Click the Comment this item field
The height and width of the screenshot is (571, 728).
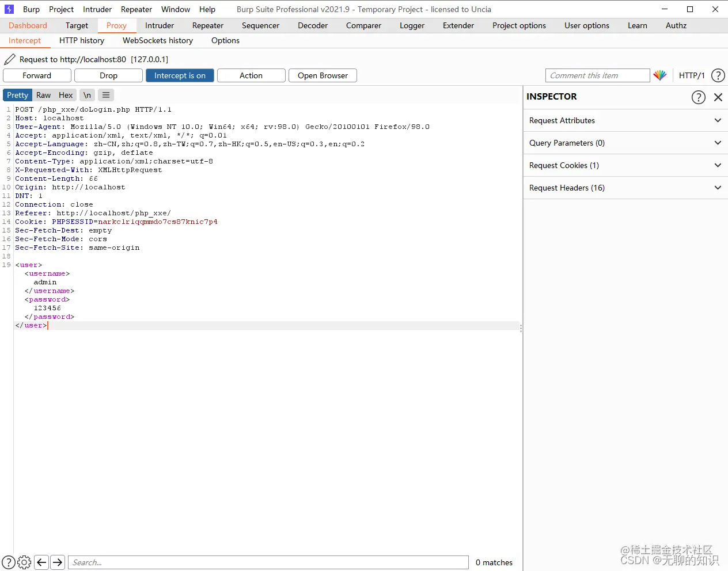coord(597,75)
